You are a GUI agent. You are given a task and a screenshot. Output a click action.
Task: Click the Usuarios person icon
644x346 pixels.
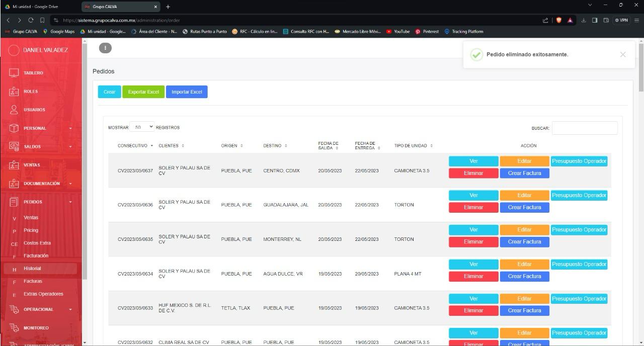coord(14,110)
